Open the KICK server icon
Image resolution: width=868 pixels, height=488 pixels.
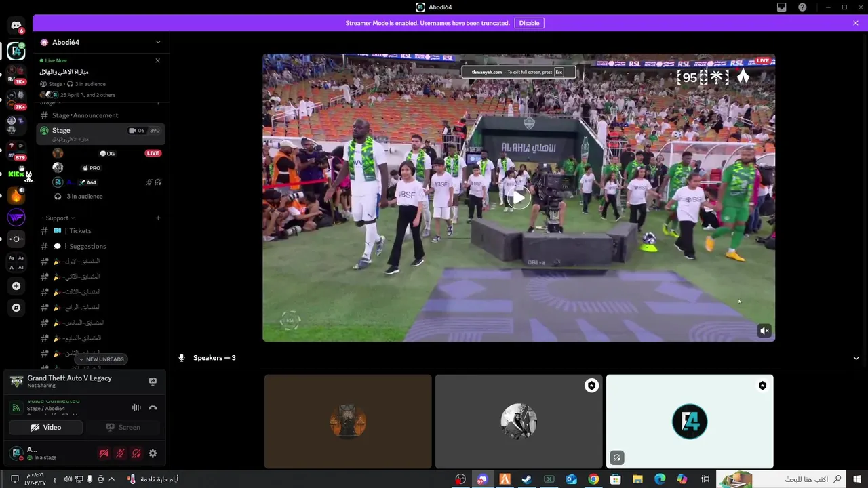coord(16,174)
